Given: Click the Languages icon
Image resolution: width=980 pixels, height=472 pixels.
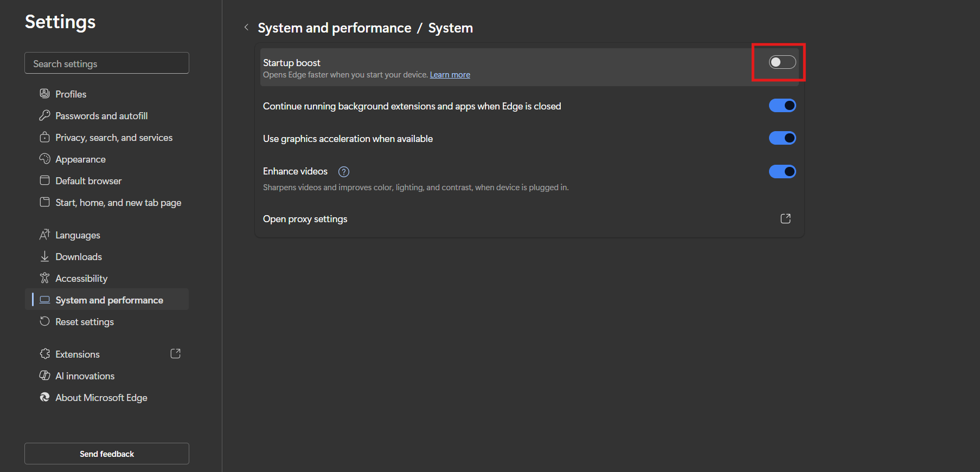Looking at the screenshot, I should pos(44,235).
